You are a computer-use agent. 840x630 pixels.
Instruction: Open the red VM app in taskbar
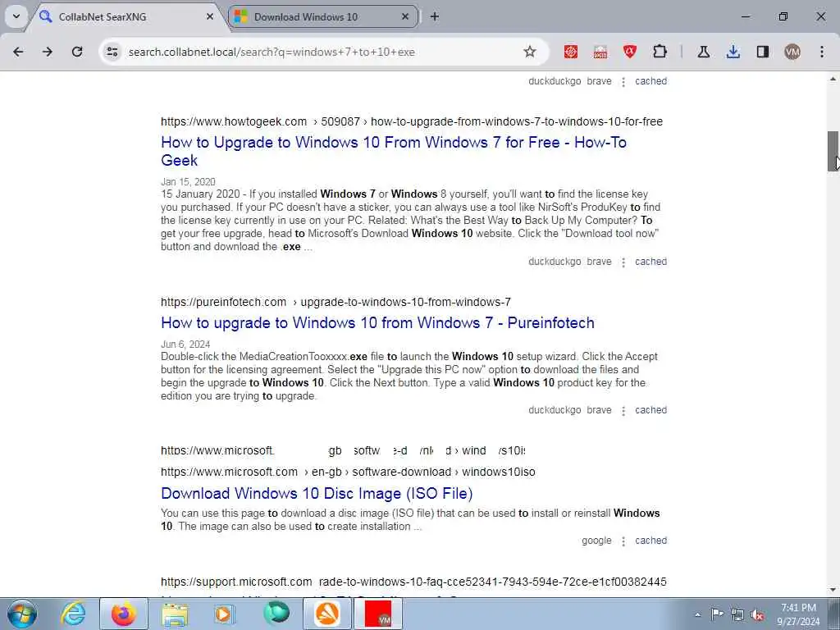[377, 614]
